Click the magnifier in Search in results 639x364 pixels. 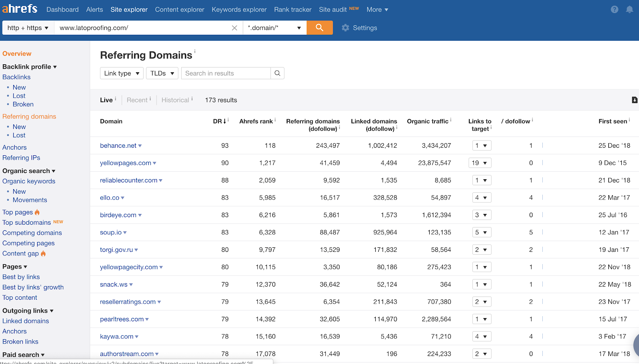coord(277,73)
